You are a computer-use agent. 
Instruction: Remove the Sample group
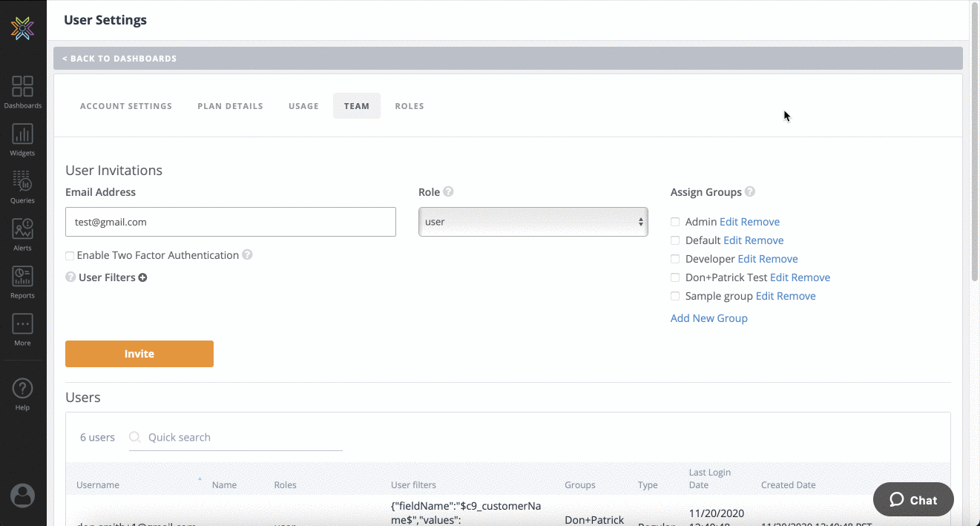(796, 296)
